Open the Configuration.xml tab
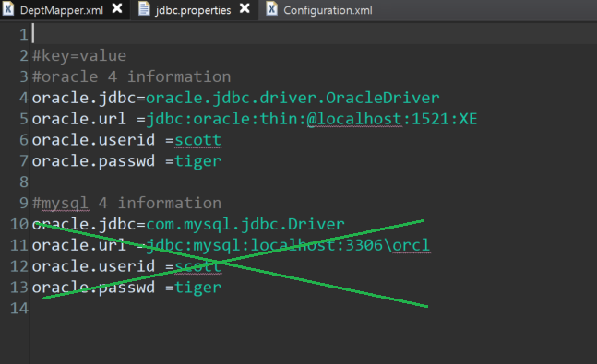 coord(328,10)
